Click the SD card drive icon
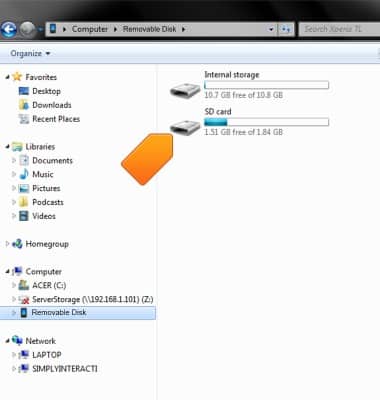 [x=185, y=127]
